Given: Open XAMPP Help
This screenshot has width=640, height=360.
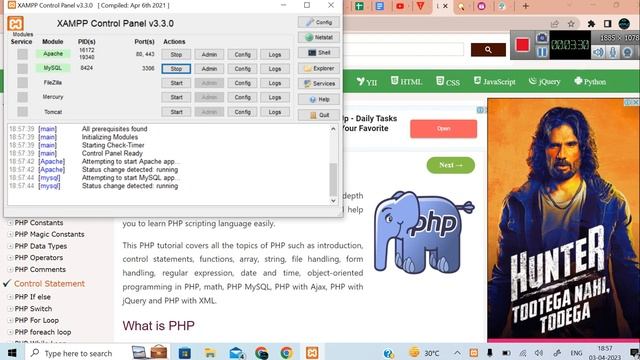Looking at the screenshot, I should [x=319, y=99].
